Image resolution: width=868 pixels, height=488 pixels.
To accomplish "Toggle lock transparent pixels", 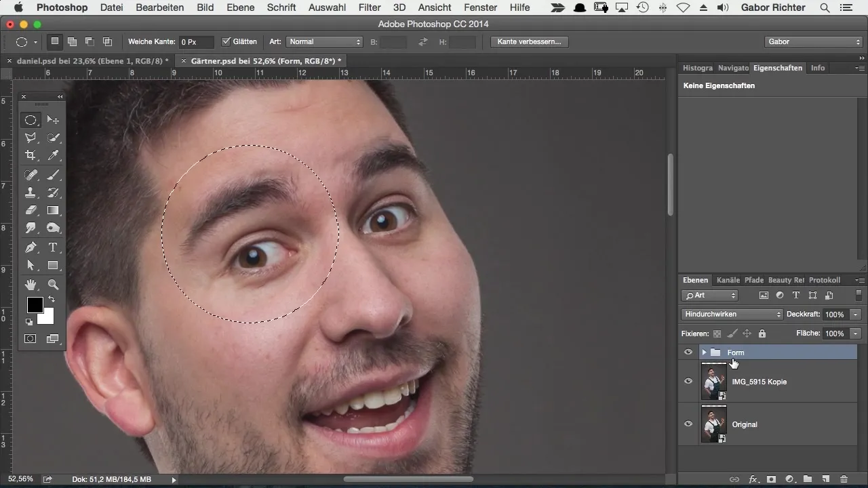I will click(717, 333).
